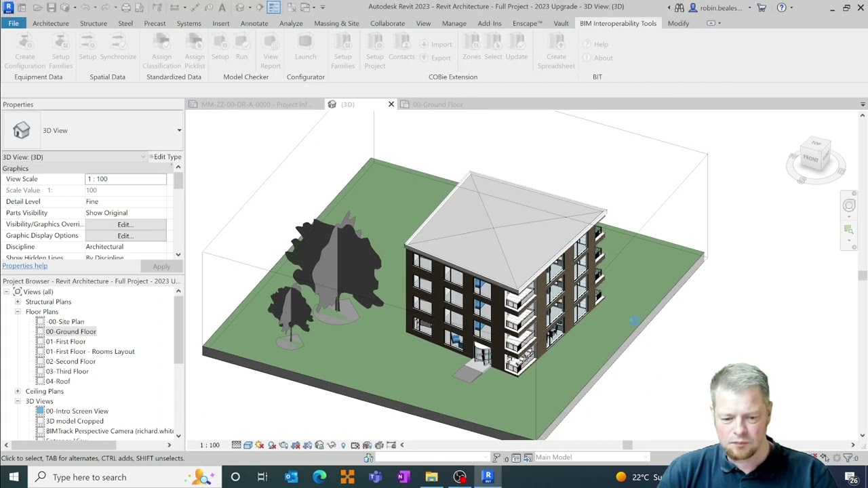Click the Properties panel vertical scrollbar thumb

click(178, 182)
